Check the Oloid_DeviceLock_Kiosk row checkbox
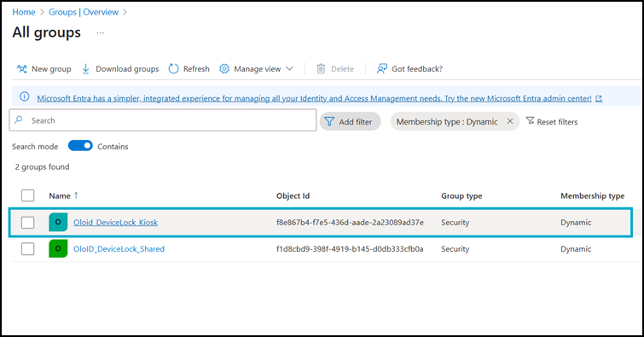This screenshot has width=644, height=337. pyautogui.click(x=27, y=223)
